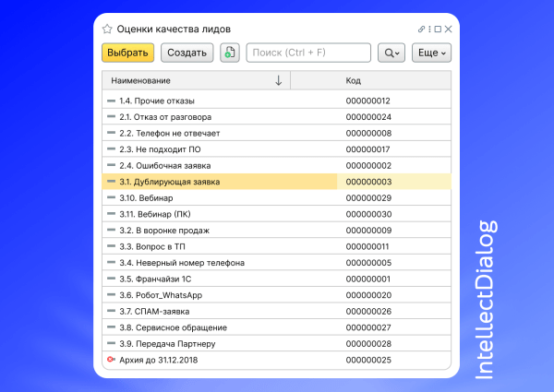The image size is (554, 392).
Task: Open the three-dot window options menu
Action: [429, 30]
